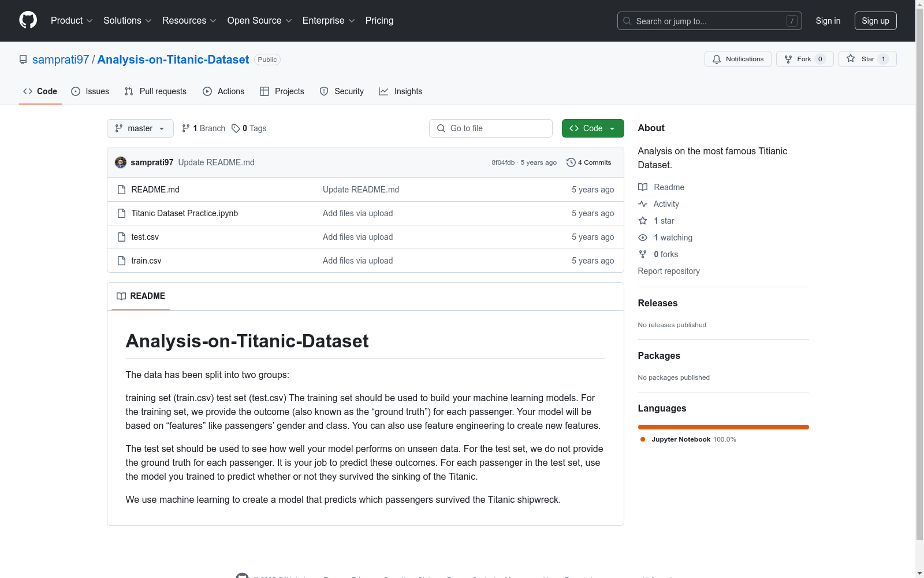Click the Search or jump to field

click(710, 21)
